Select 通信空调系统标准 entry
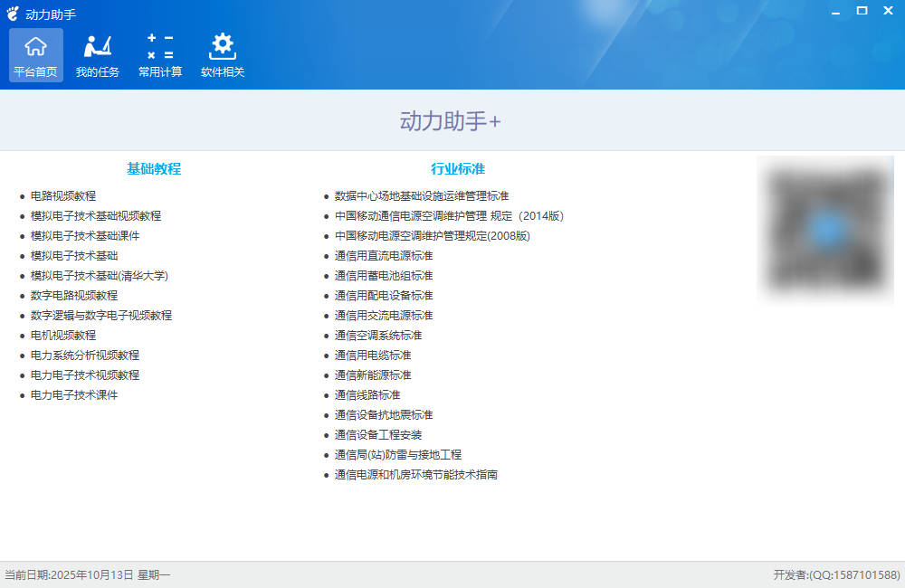This screenshot has width=905, height=588. (378, 335)
